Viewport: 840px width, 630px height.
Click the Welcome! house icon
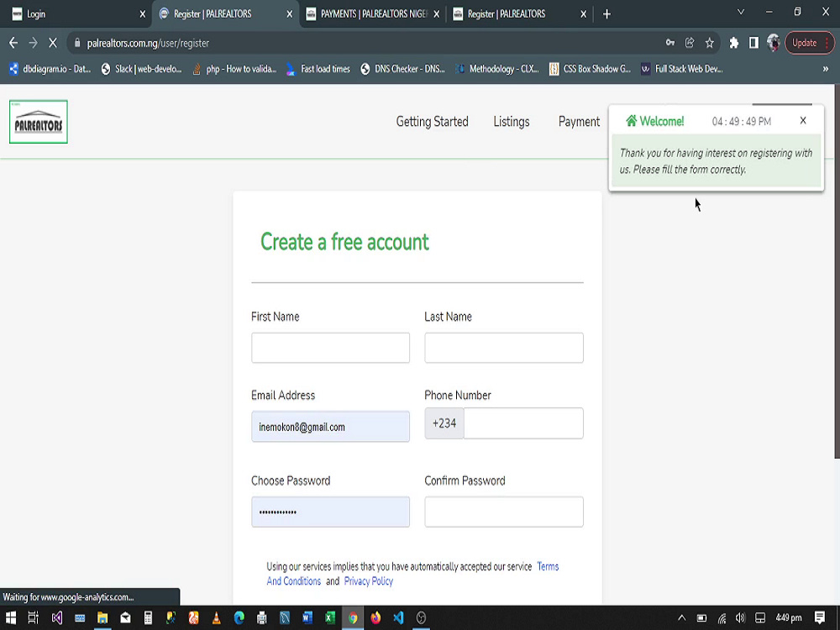pos(631,120)
